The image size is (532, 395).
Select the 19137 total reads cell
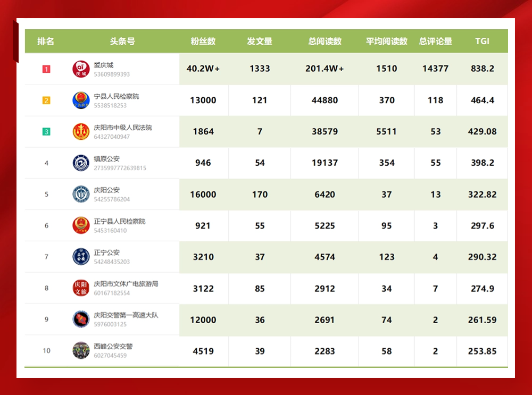click(325, 163)
